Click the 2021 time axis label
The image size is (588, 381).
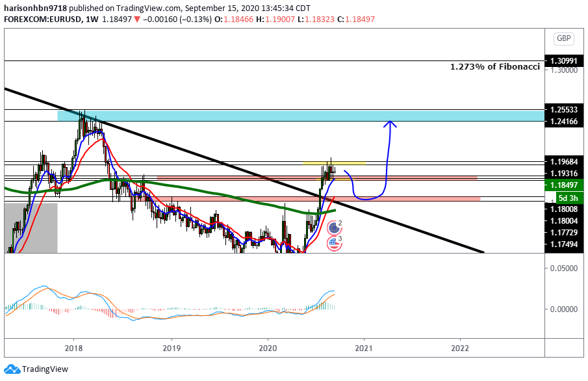coord(364,348)
